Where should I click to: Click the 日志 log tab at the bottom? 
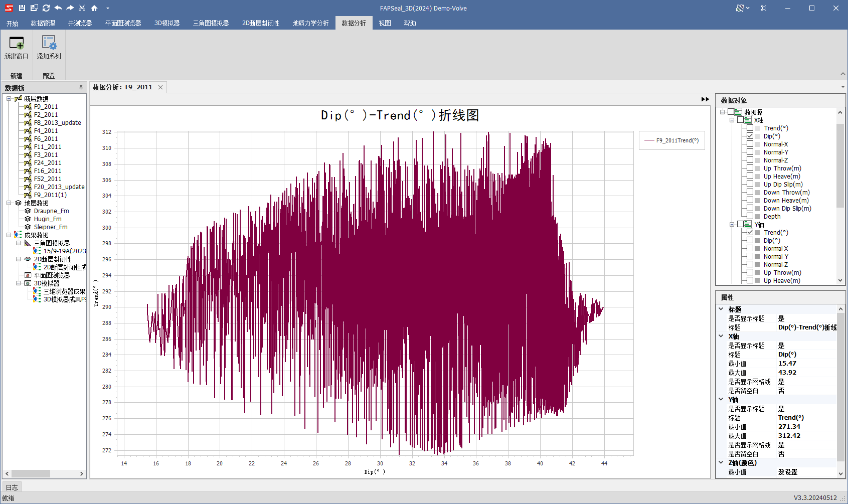(12, 487)
